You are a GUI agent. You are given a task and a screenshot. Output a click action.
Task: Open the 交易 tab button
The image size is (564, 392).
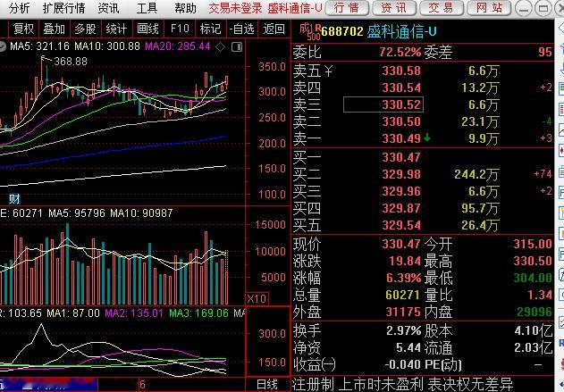441,8
